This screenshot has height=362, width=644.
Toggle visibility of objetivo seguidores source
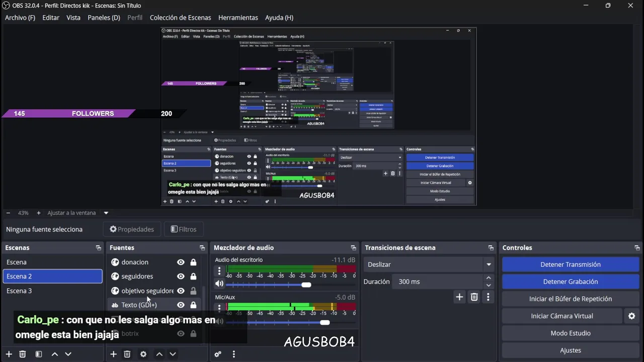[x=181, y=291]
